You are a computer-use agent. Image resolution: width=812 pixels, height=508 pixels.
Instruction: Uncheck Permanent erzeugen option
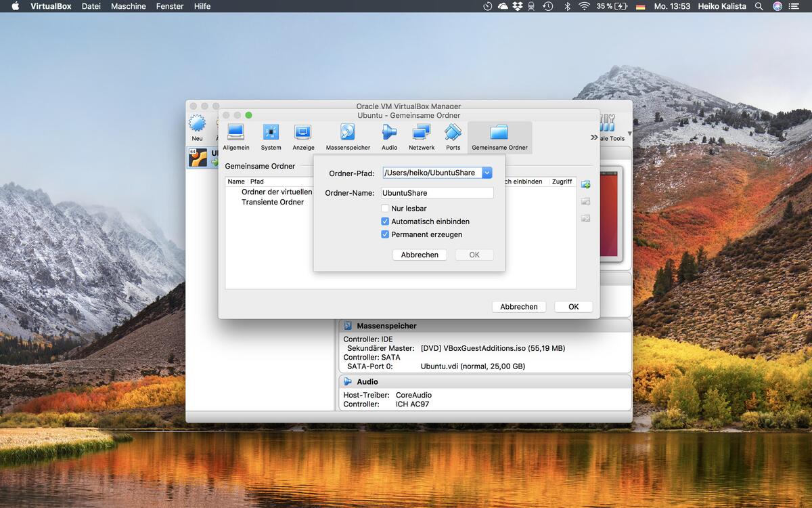[385, 234]
